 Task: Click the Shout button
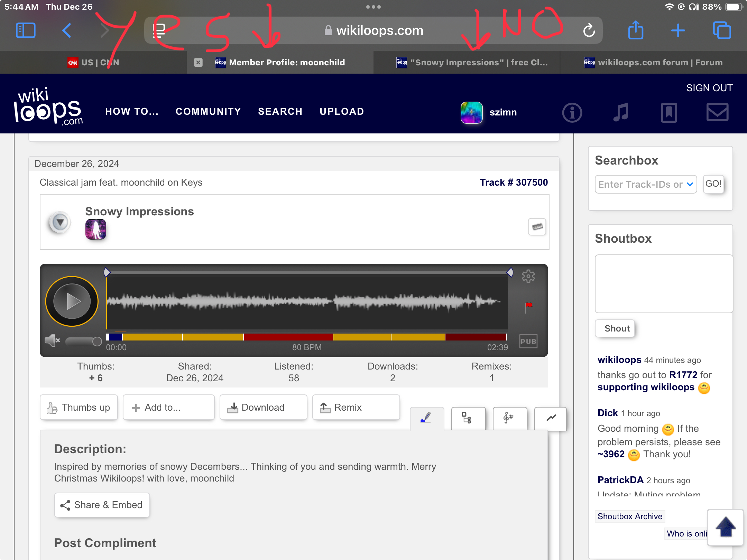click(x=615, y=328)
